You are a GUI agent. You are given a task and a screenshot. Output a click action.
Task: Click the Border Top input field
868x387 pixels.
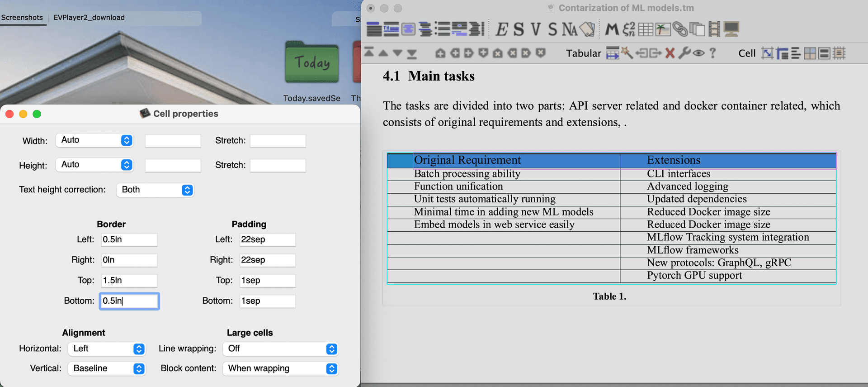click(129, 281)
